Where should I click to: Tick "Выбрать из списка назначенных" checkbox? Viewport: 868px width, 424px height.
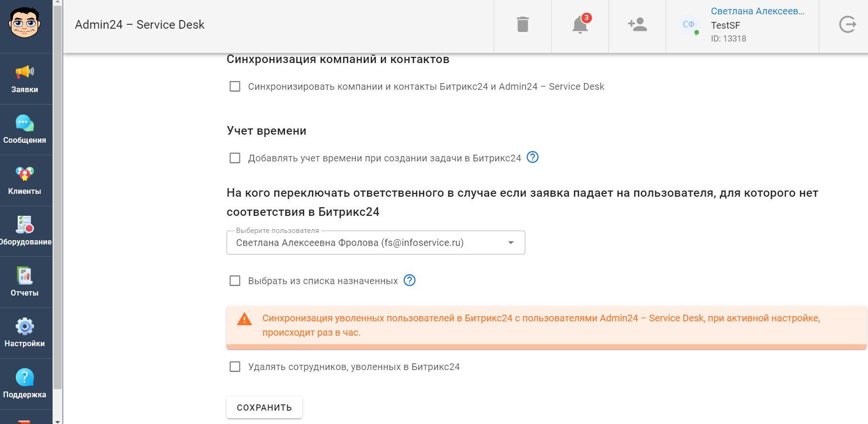[235, 281]
